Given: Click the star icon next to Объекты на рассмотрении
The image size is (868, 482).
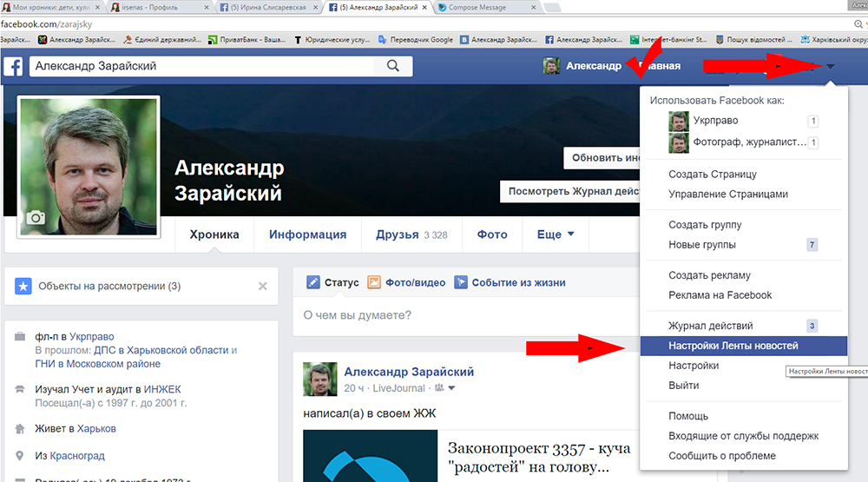Looking at the screenshot, I should 23,287.
